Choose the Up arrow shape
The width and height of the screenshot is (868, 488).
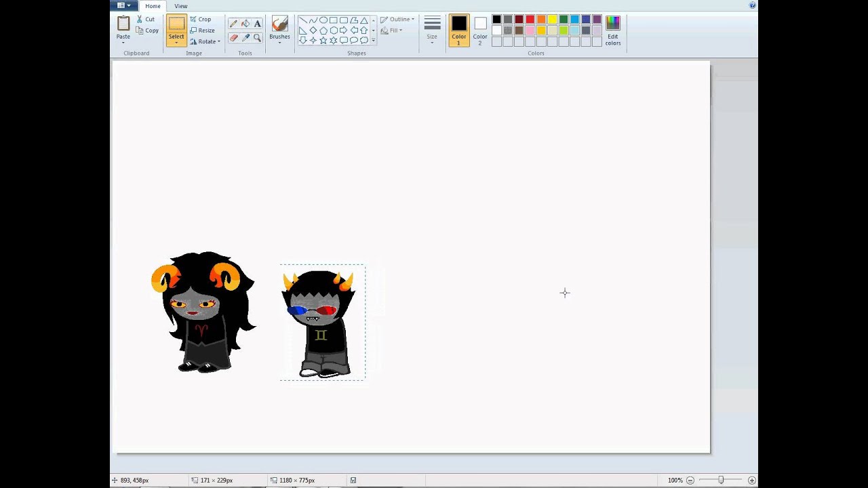click(364, 30)
